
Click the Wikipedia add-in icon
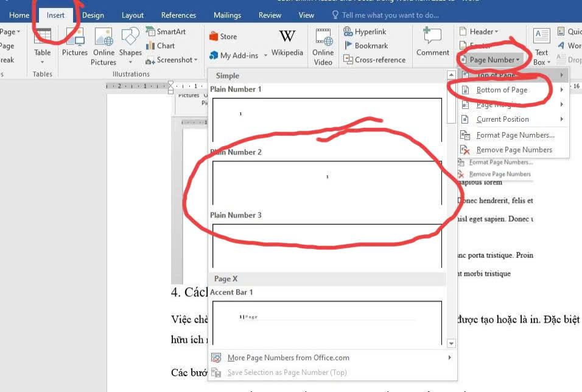(x=287, y=43)
